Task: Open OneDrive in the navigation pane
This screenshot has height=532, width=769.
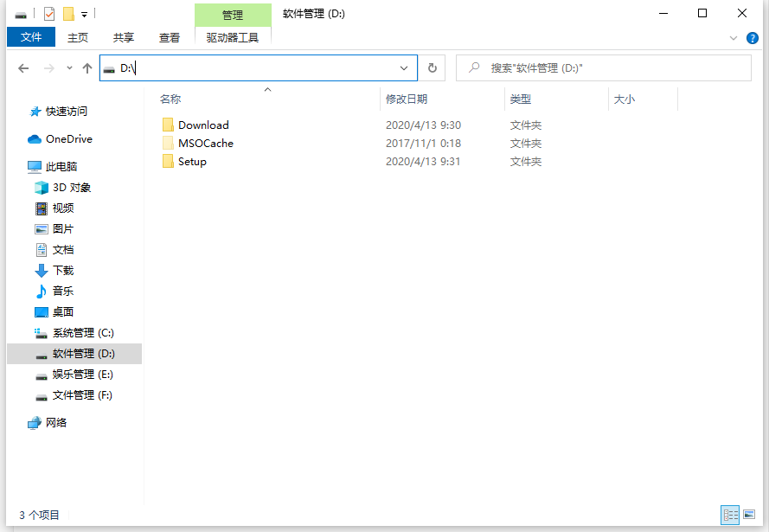Action: [69, 138]
